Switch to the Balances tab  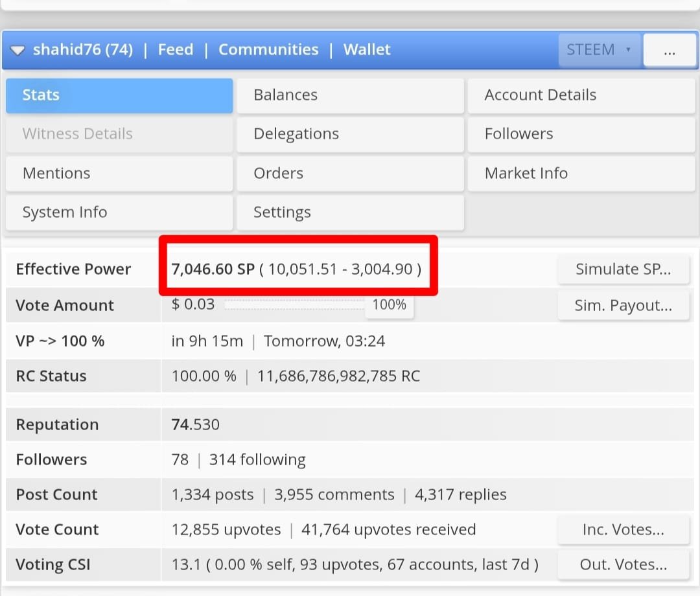pos(351,95)
